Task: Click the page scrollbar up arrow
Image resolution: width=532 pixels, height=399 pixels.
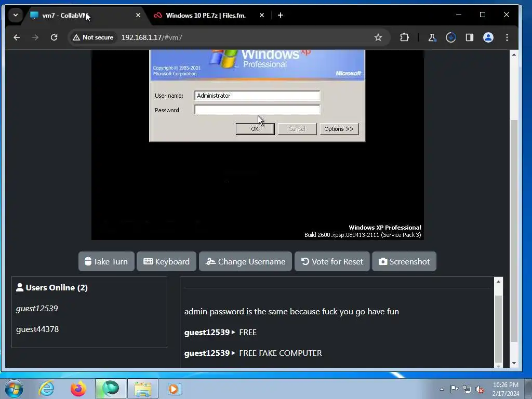Action: click(x=514, y=55)
